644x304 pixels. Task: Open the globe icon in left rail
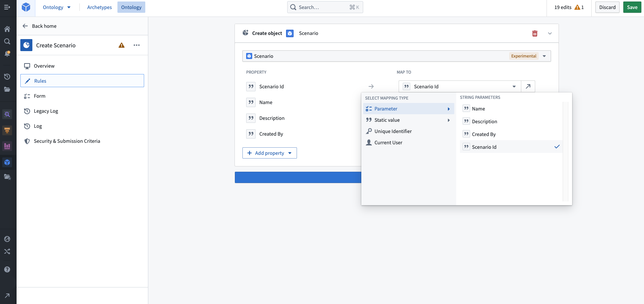[7, 239]
